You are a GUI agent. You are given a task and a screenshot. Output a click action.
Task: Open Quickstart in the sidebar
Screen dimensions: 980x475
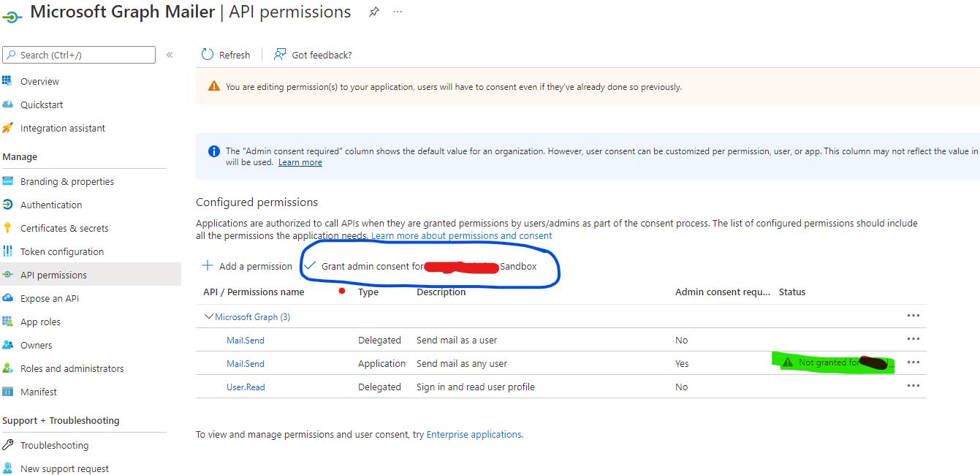tap(42, 104)
